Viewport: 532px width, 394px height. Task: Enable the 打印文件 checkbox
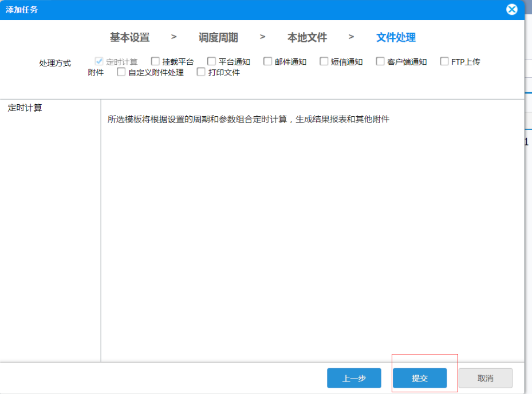pyautogui.click(x=201, y=72)
